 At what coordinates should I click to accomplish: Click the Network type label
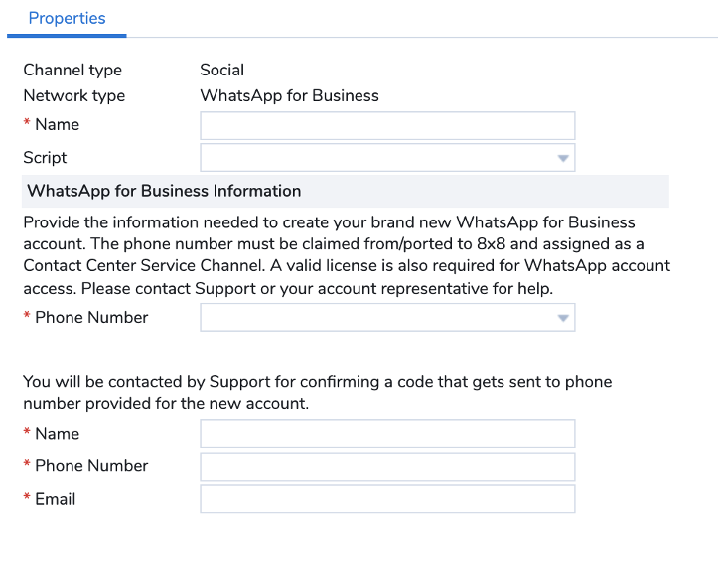pos(74,96)
